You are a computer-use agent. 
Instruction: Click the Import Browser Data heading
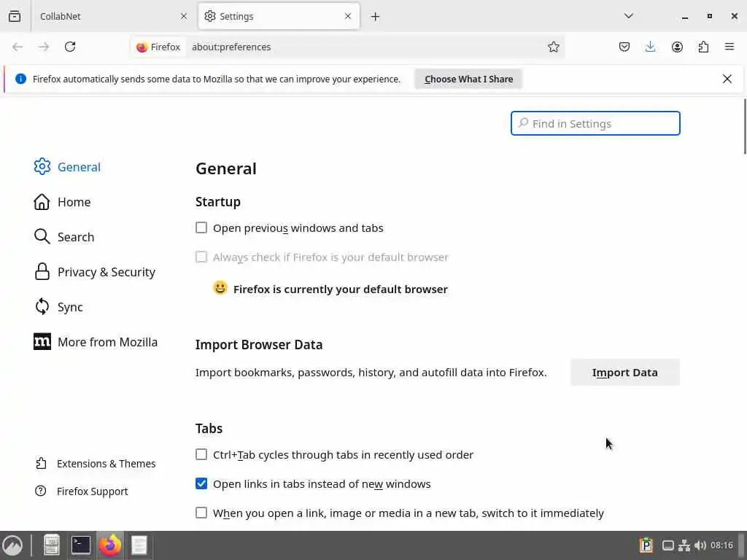tap(259, 344)
